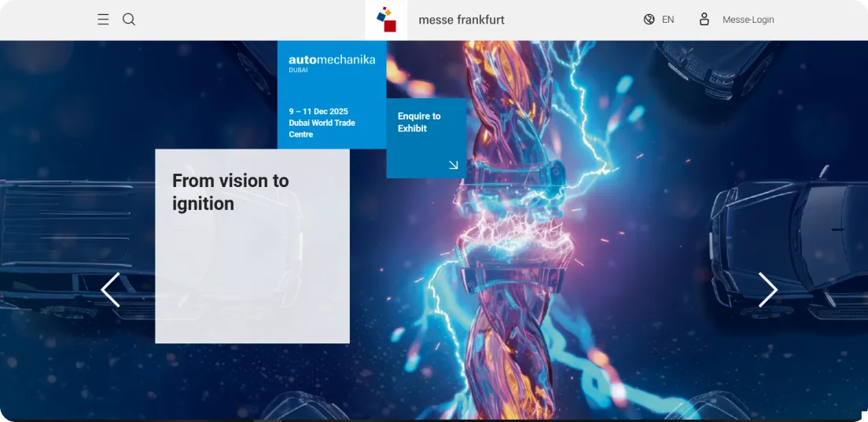Advance to next slide with right chevron
This screenshot has width=868, height=422.
767,290
